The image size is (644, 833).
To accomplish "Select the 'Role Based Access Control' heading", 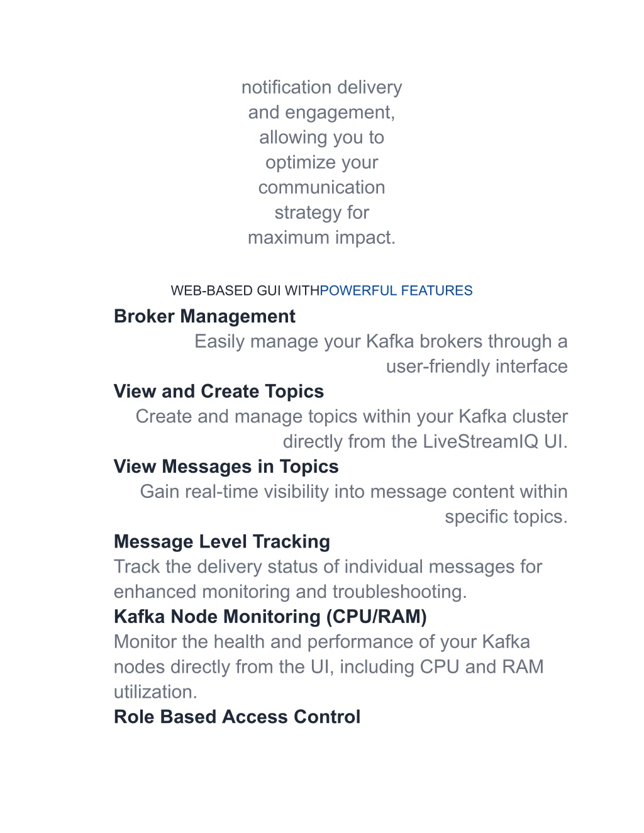I will (237, 717).
